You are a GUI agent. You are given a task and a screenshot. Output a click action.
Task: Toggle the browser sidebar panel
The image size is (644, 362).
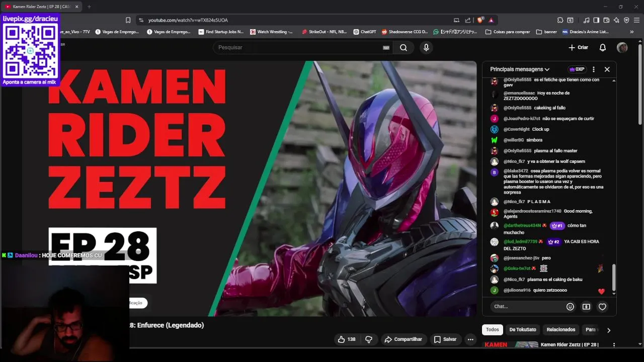[596, 20]
